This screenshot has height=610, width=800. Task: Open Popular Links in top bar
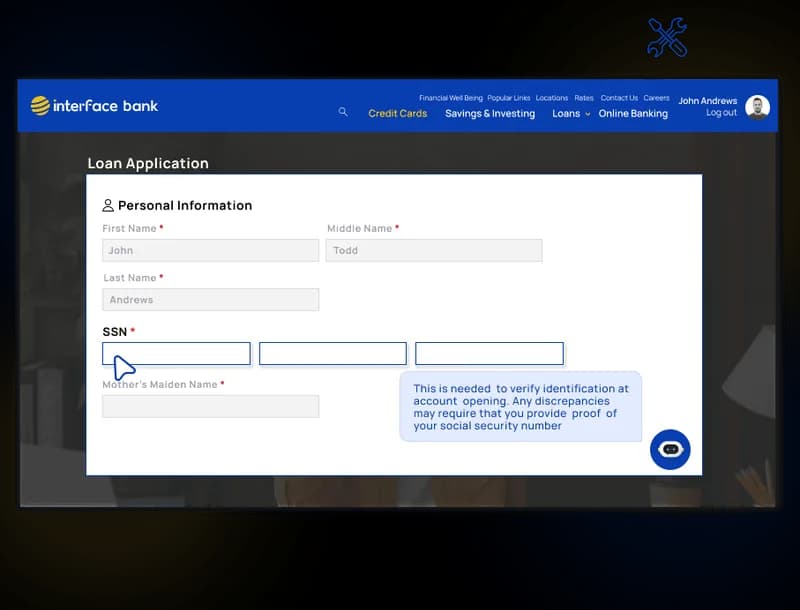(508, 98)
